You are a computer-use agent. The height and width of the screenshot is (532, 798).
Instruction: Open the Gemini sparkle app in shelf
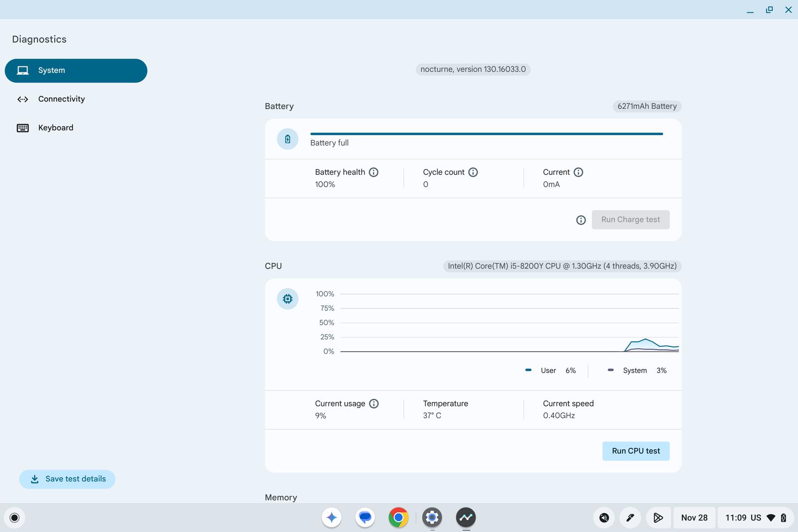coord(332,518)
